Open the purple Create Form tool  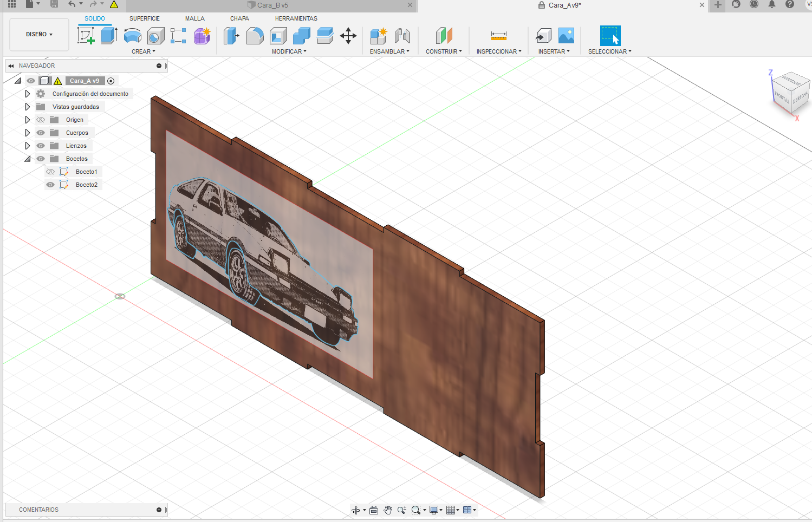click(202, 36)
